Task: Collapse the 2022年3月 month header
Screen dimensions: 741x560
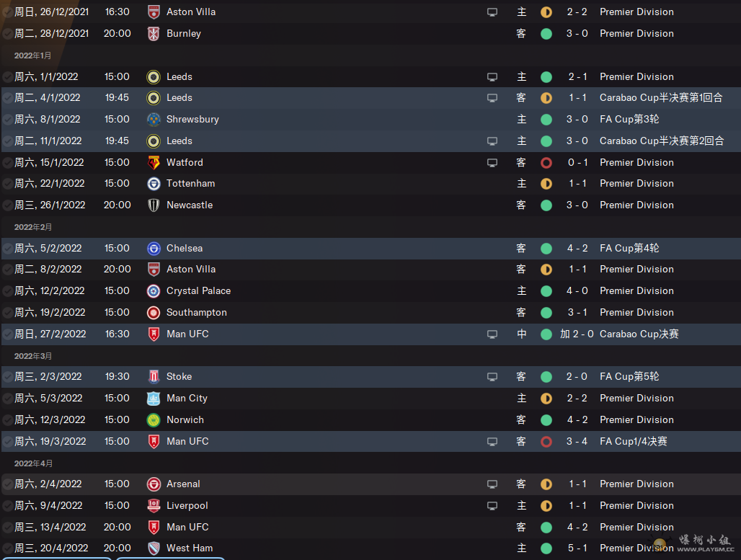Action: click(32, 356)
